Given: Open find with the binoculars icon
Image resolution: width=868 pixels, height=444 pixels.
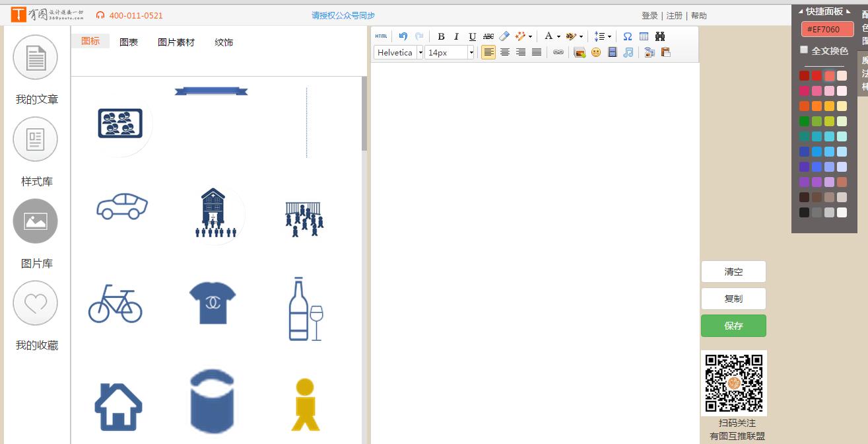Looking at the screenshot, I should [659, 36].
